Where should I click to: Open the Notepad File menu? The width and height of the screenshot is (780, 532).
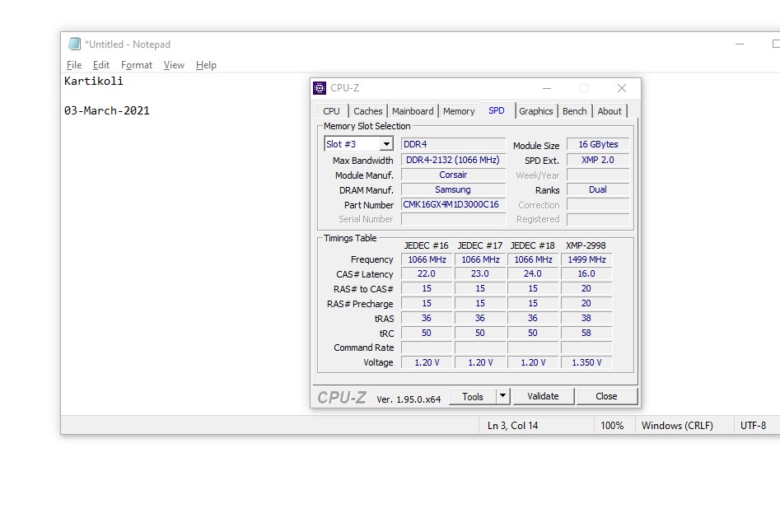pyautogui.click(x=74, y=65)
